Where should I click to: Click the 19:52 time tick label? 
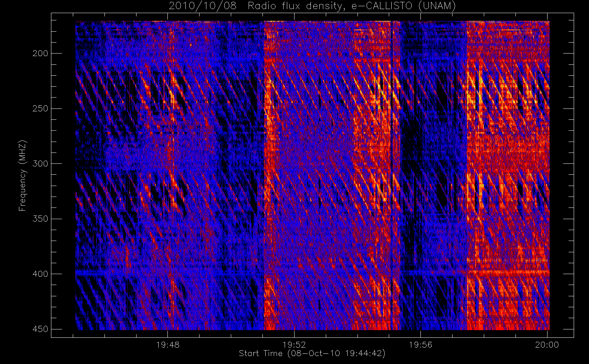pyautogui.click(x=294, y=345)
